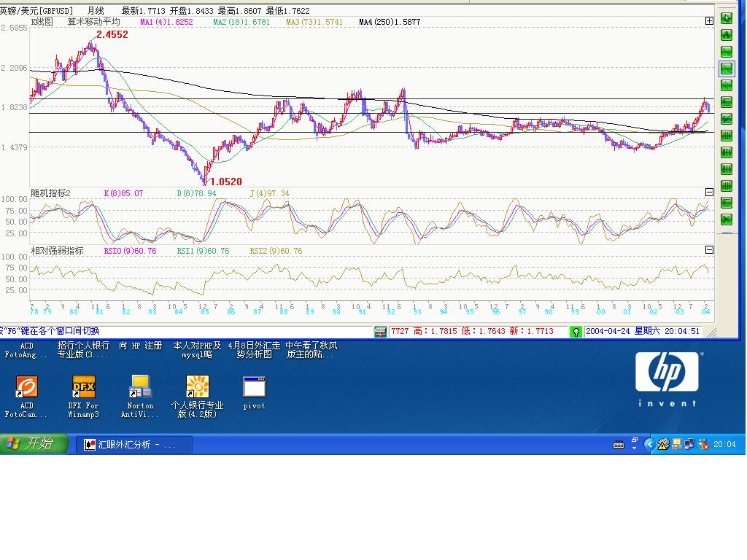This screenshot has height=560, width=747.
Task: Open ACD FotoCanvas desktop shortcut
Action: 26,397
